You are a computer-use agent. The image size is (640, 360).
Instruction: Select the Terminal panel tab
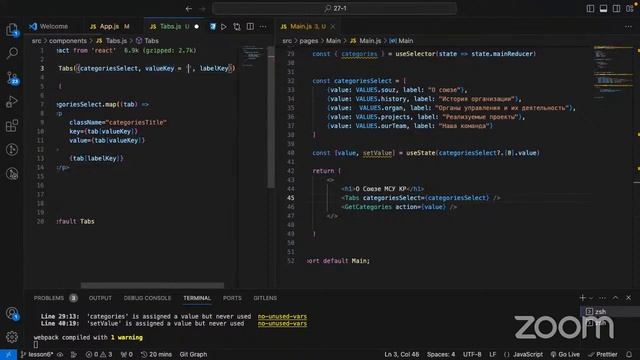(197, 298)
